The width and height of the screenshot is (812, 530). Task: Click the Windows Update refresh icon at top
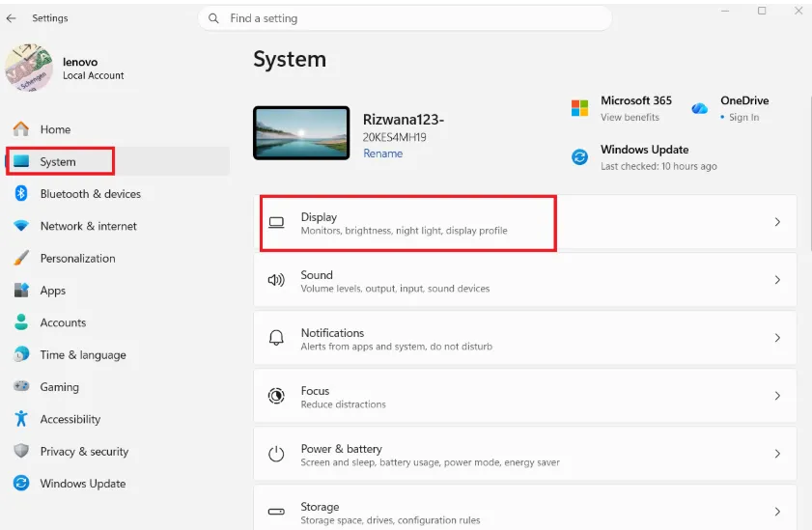pos(579,156)
